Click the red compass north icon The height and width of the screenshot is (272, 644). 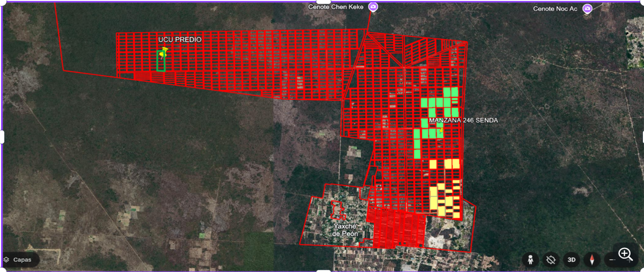[x=592, y=260]
